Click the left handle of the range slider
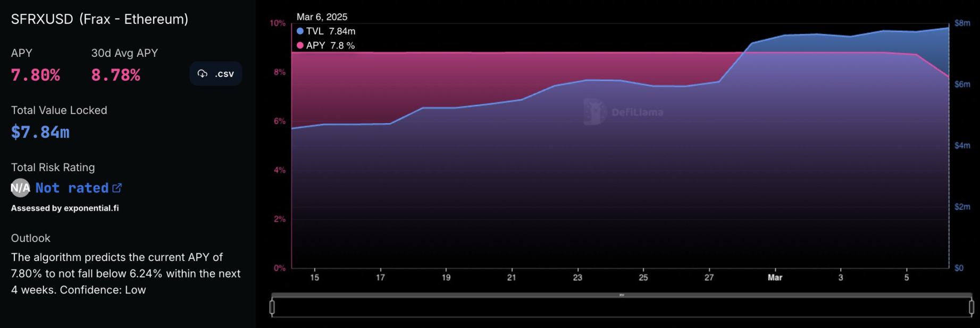The height and width of the screenshot is (328, 980). (x=272, y=307)
